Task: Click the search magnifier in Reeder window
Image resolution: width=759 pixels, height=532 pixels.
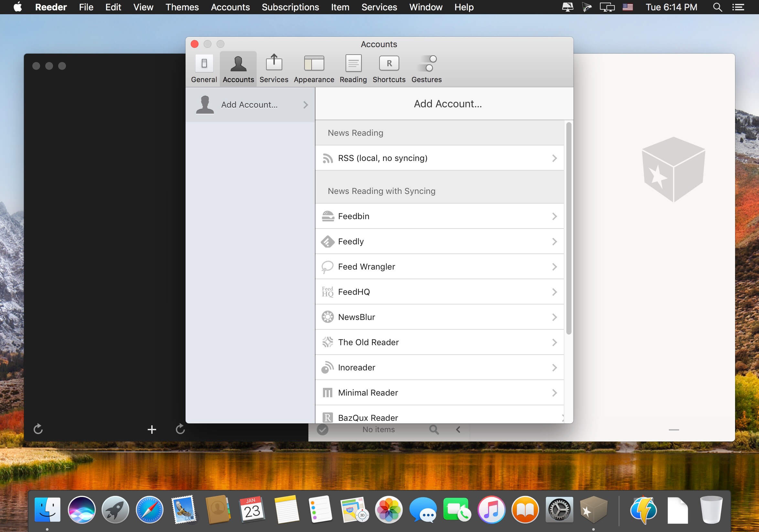Action: (434, 430)
